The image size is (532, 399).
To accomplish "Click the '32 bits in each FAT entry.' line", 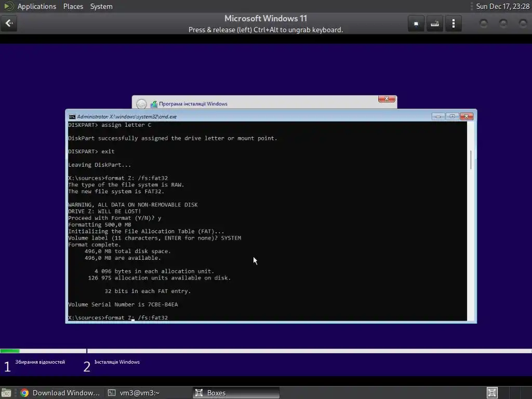I will click(x=148, y=291).
